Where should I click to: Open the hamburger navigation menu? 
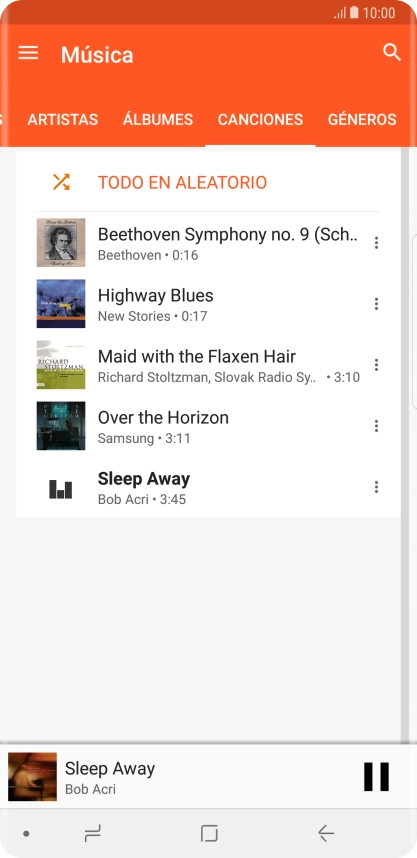[28, 53]
